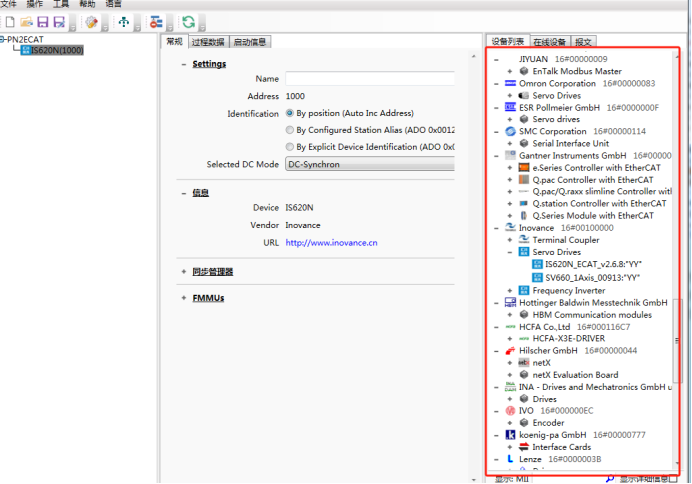692x484 pixels.
Task: Click the IVO vendor logo icon
Action: (510, 411)
